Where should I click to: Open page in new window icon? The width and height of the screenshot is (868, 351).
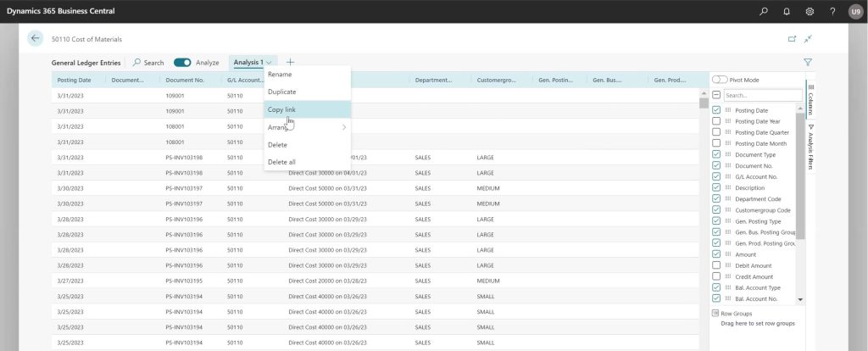(x=792, y=39)
